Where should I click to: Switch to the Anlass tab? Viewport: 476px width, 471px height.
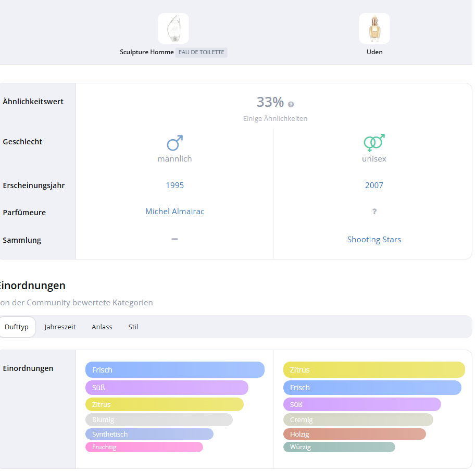[x=102, y=327]
